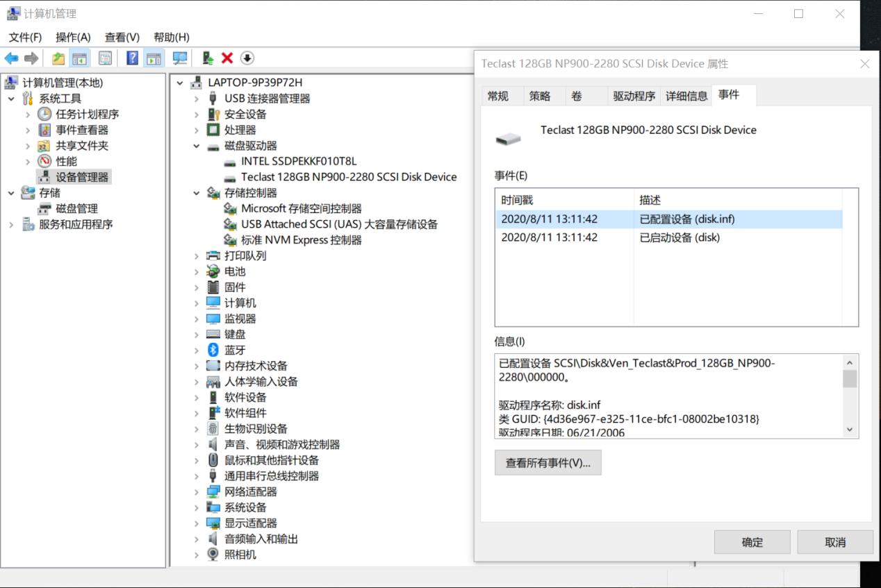
Task: Switch to the 驱动程序 tab
Action: (x=633, y=96)
